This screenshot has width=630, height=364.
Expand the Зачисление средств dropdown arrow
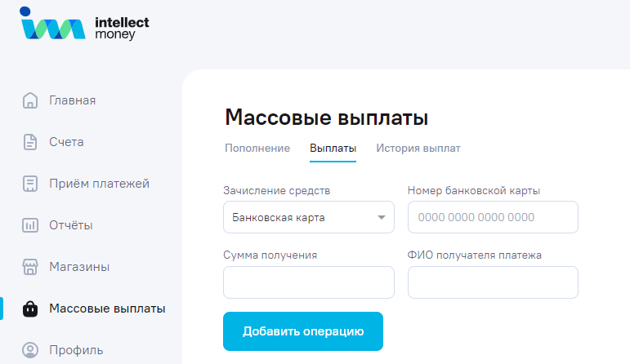click(x=382, y=218)
